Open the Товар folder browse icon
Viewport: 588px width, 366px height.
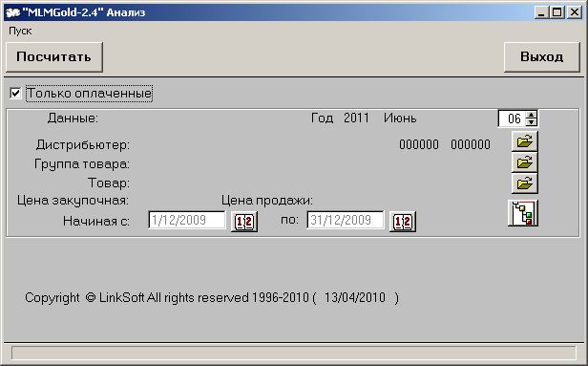point(525,183)
